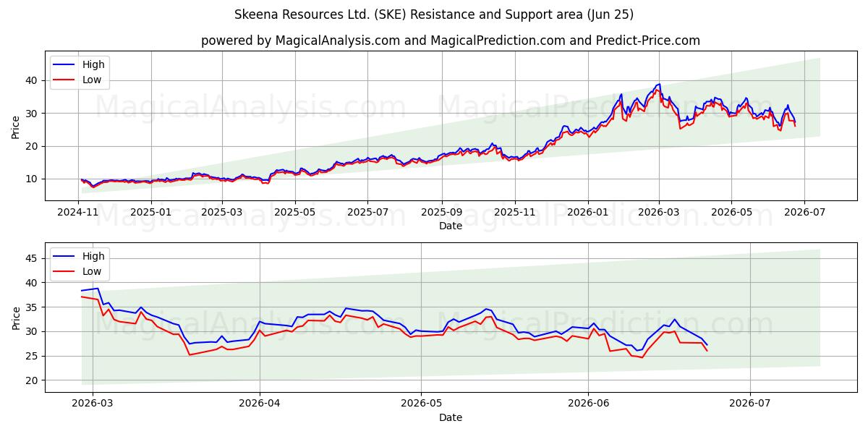Click the '20' tick on lower y-axis
Viewport: 868px width, 434px height.
(33, 380)
